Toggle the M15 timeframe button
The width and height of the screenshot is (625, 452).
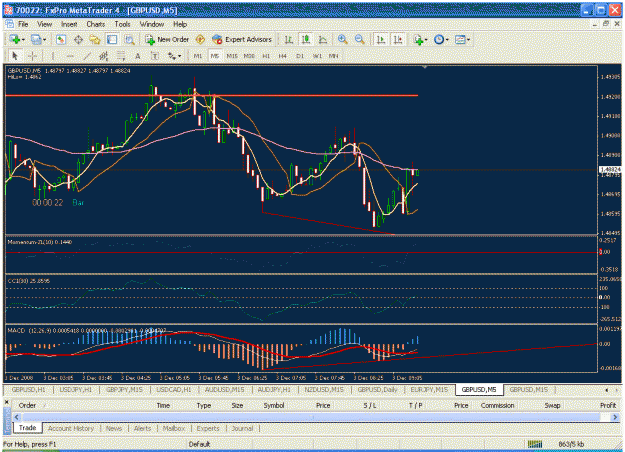232,56
